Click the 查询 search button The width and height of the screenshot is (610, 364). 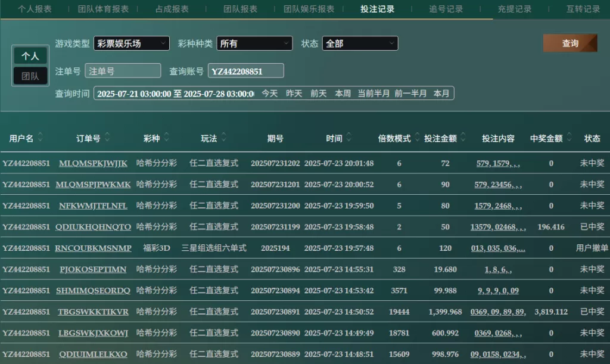[570, 43]
